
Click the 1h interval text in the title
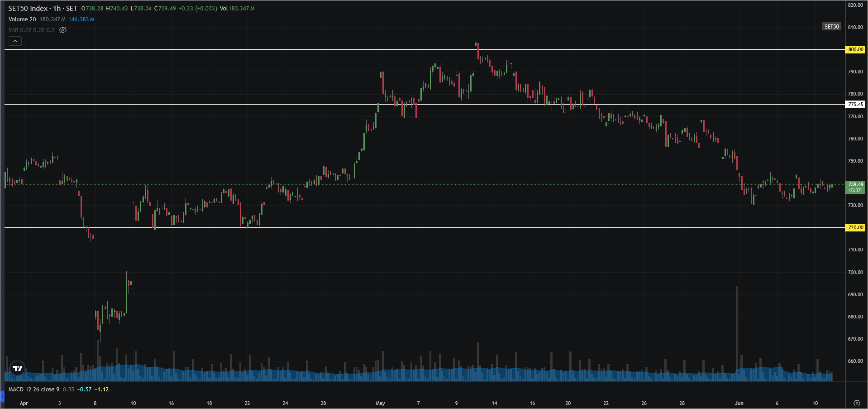(57, 8)
